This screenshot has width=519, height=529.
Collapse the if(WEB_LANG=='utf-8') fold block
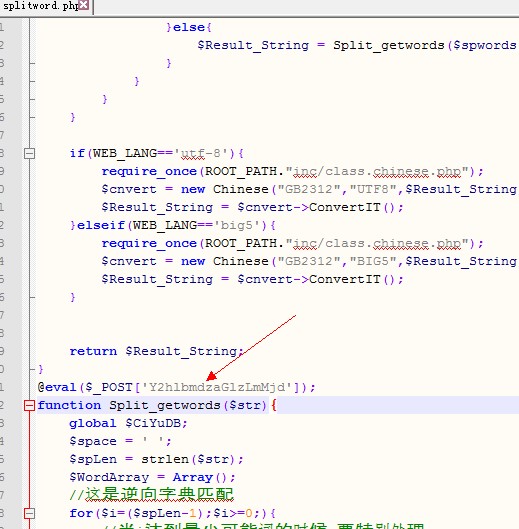tap(30, 154)
